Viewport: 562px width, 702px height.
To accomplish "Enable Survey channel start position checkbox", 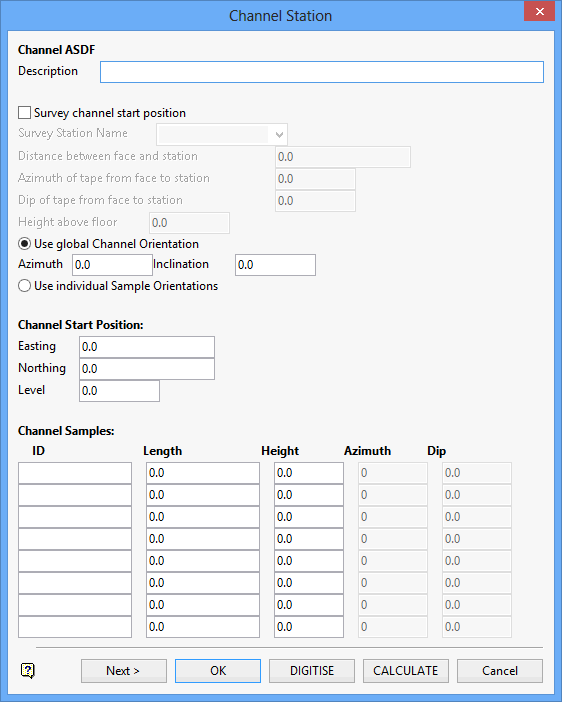I will (x=25, y=113).
